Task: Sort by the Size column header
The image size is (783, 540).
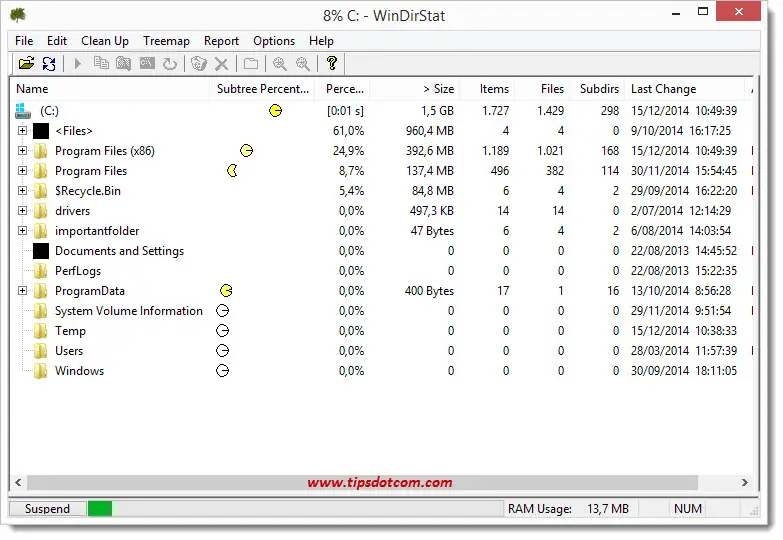Action: point(414,89)
